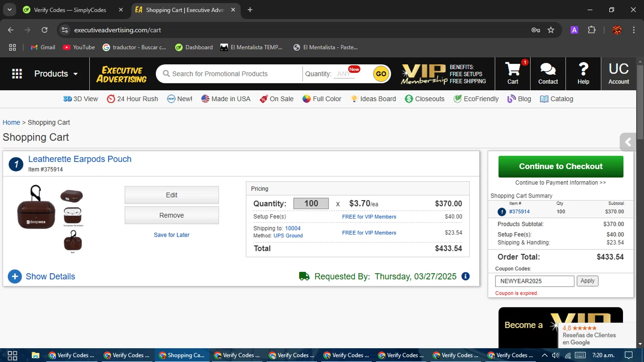Viewport: 644px width, 362px height.
Task: Open the Contact chat icon
Action: (x=548, y=73)
